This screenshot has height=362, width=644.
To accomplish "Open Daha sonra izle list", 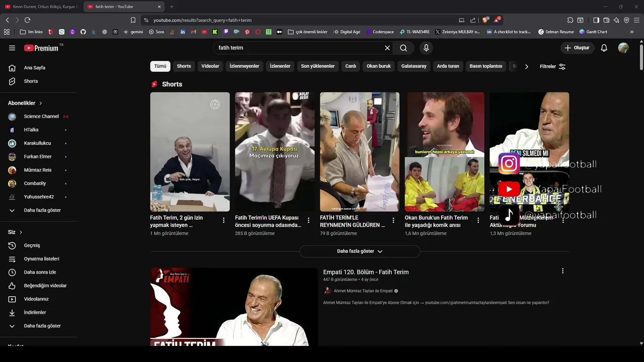I will pyautogui.click(x=39, y=272).
